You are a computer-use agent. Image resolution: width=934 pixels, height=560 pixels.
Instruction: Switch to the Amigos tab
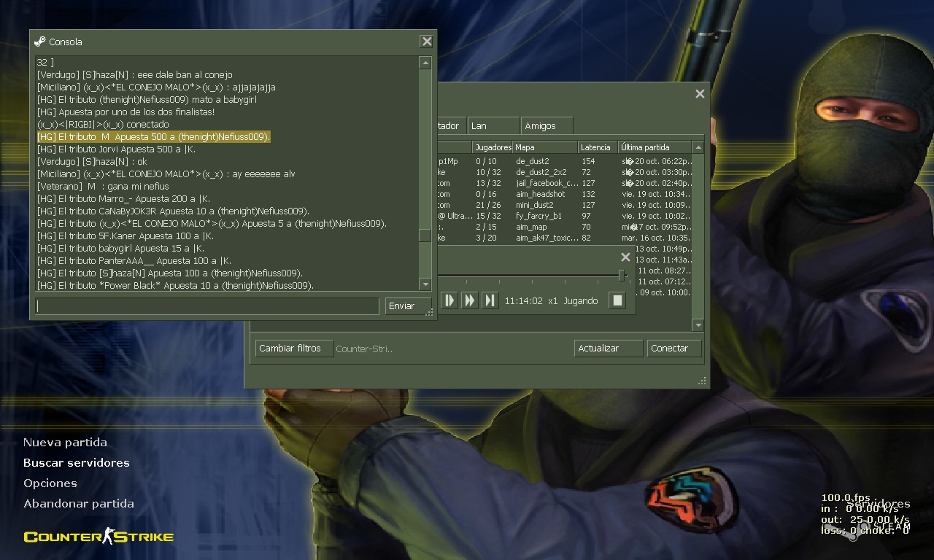tap(547, 126)
